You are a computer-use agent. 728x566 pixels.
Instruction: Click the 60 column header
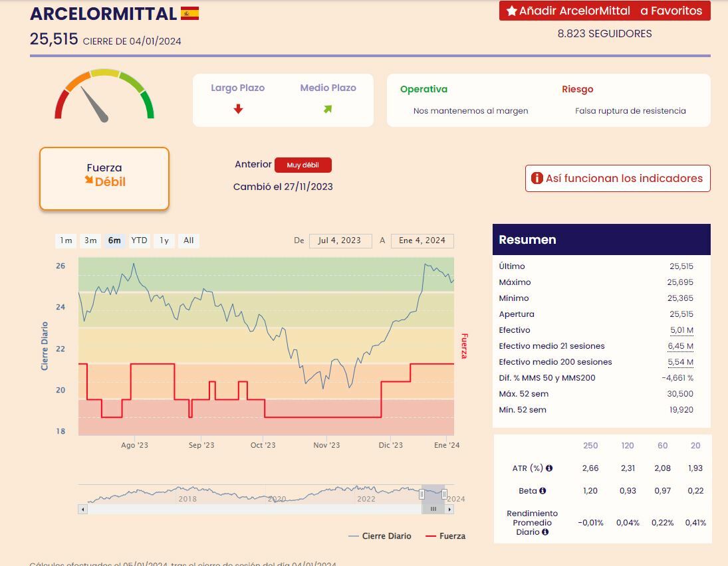point(663,445)
